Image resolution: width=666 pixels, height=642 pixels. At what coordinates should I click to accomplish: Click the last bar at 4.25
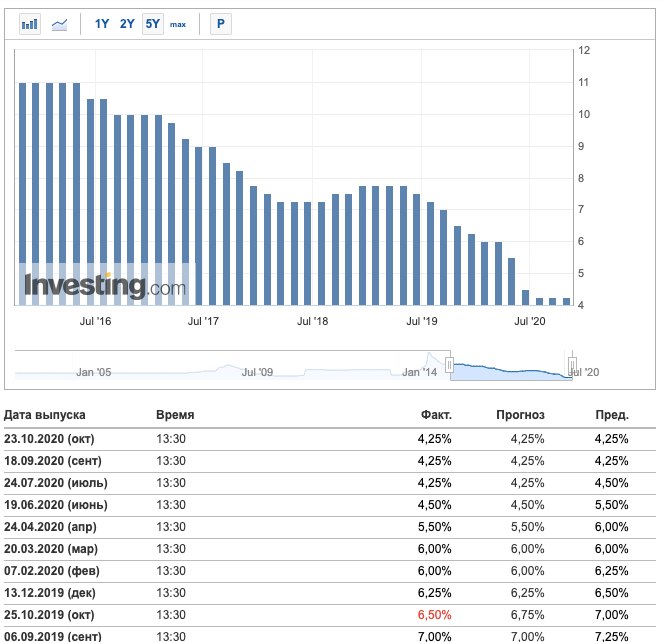(x=567, y=302)
